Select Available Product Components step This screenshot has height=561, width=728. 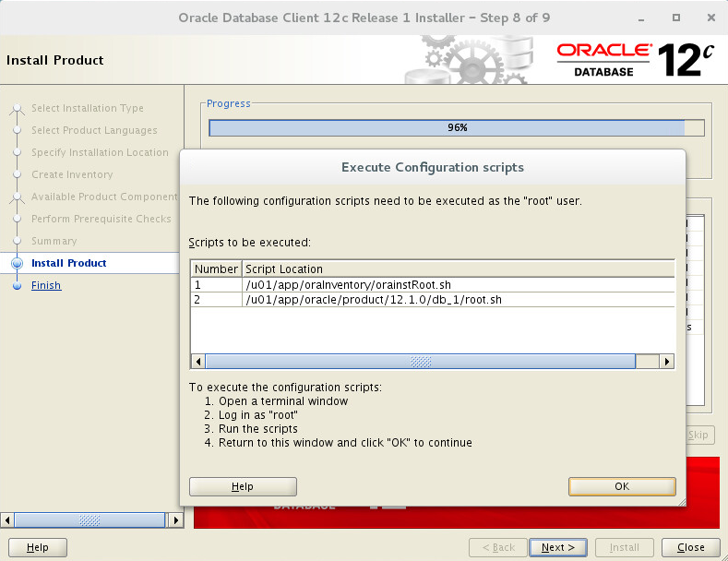[x=104, y=197]
